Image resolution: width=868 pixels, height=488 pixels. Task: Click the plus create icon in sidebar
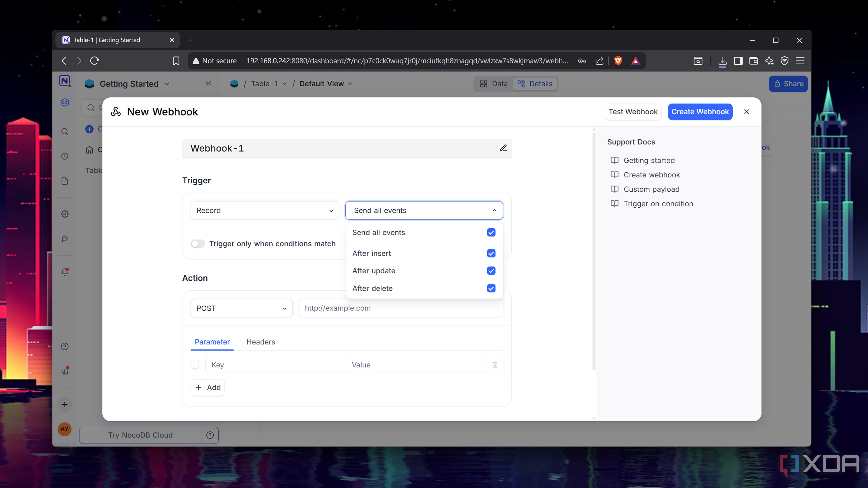(65, 404)
